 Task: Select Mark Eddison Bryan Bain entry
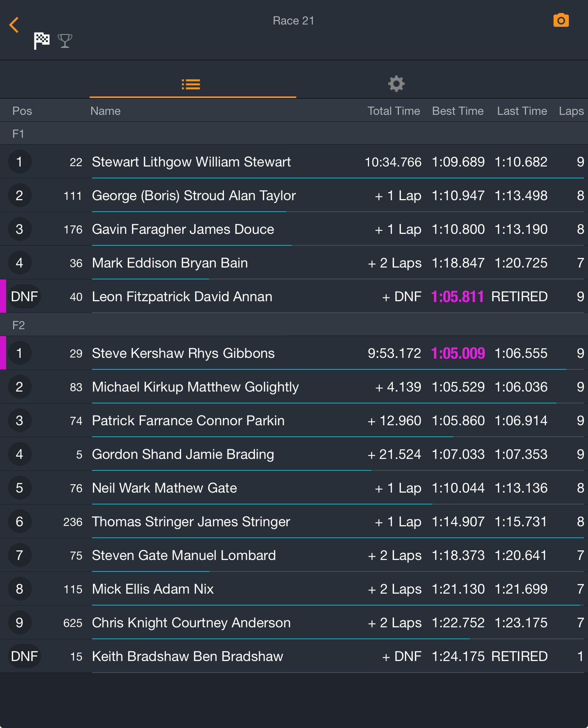[294, 263]
